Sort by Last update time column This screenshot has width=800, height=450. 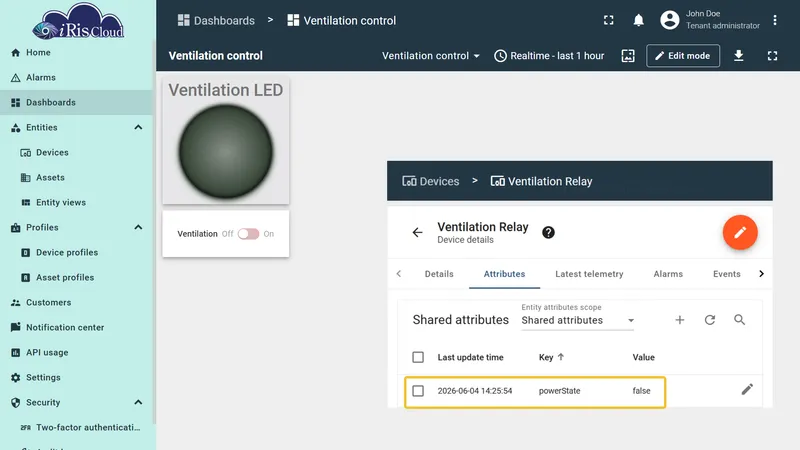tap(470, 357)
